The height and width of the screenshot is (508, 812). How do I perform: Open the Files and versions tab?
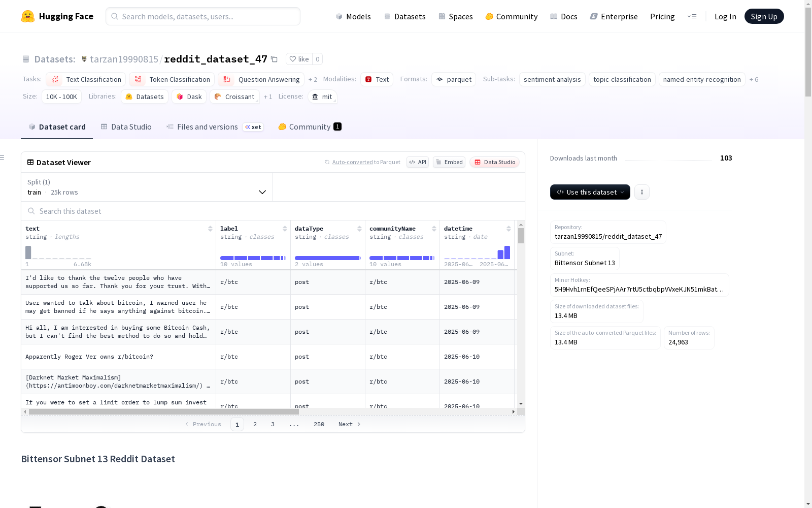[x=215, y=127]
